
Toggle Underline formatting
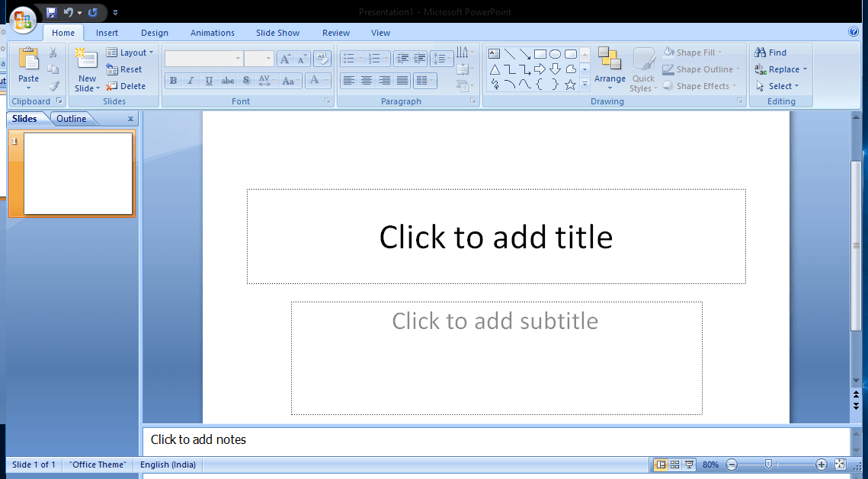207,80
